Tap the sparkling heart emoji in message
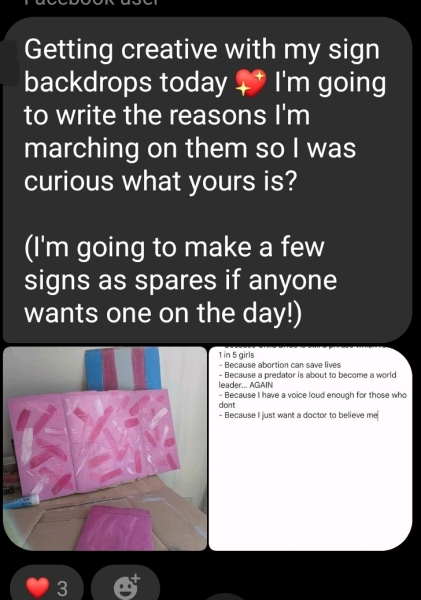 click(250, 83)
